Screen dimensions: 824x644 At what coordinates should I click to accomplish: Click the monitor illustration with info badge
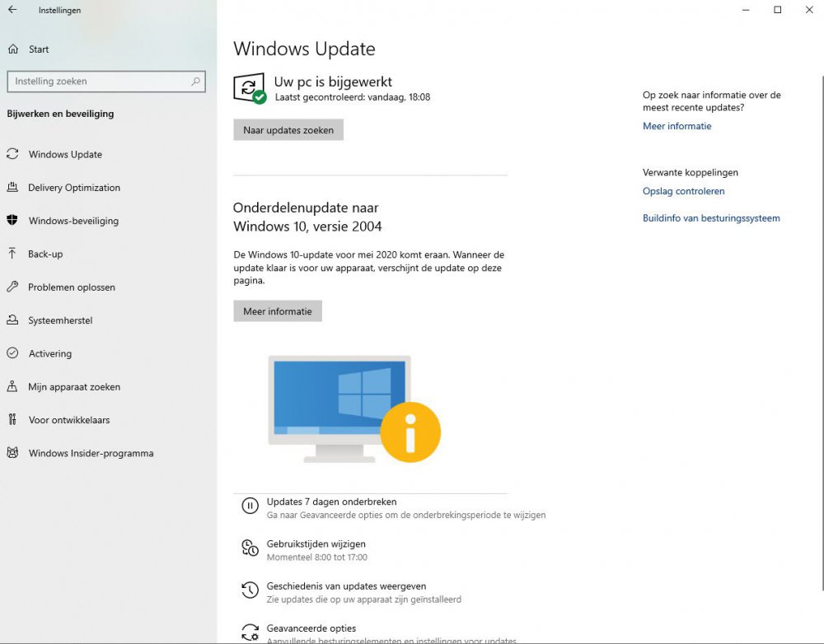point(354,409)
